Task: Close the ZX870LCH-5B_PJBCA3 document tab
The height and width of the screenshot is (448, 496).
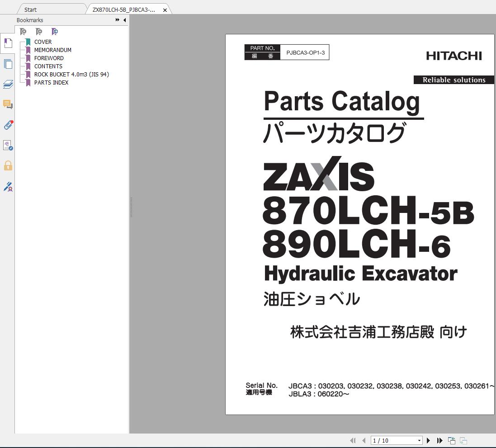Action: click(165, 10)
